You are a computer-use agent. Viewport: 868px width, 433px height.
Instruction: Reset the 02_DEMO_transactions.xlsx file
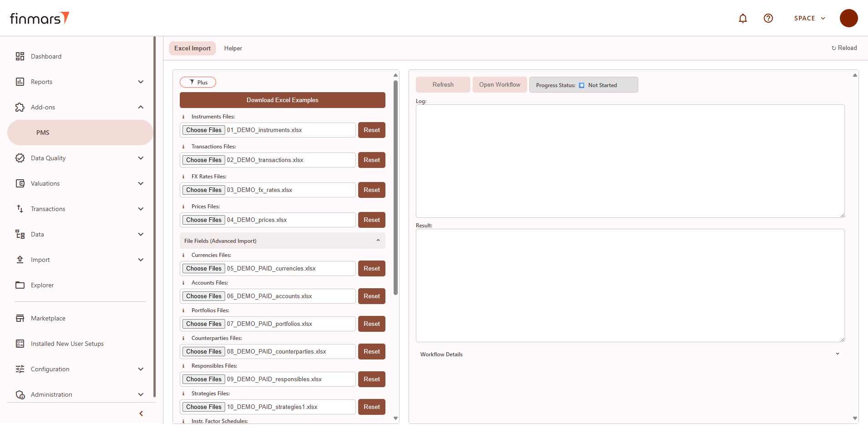pos(372,160)
